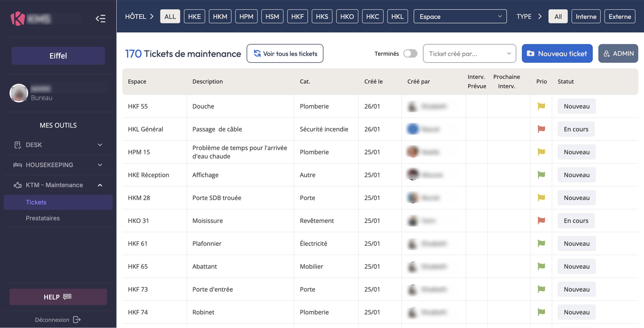Click the yellow flag for HPM 15
644x328 pixels.
click(x=541, y=152)
